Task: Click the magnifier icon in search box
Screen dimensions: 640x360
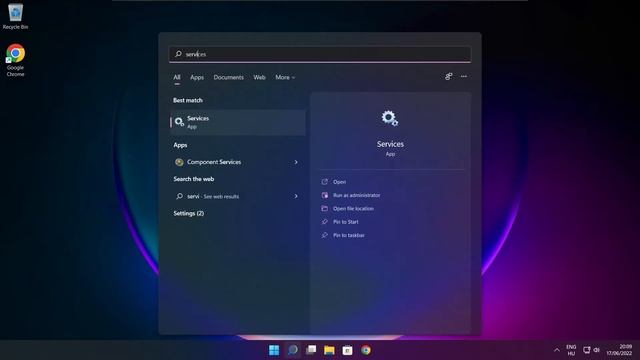Action: click(178, 54)
